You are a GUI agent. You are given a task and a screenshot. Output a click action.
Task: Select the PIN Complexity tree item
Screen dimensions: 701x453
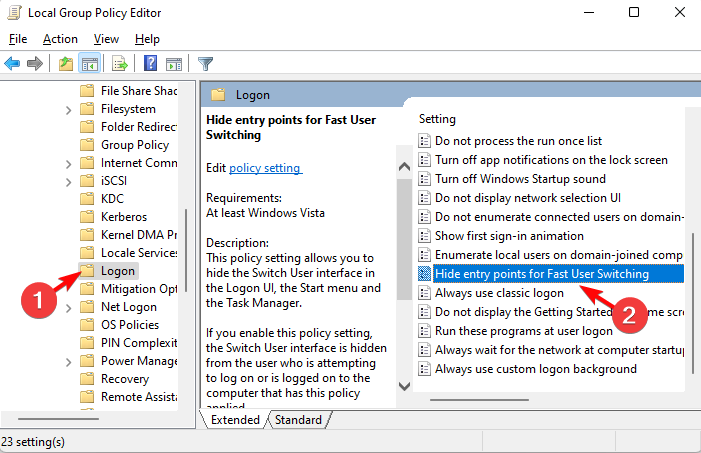point(139,343)
